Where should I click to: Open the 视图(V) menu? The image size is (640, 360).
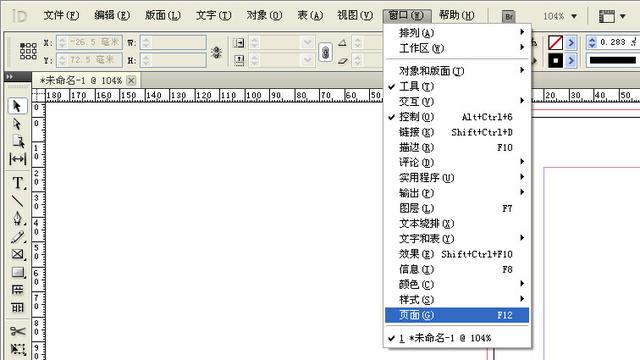point(355,16)
